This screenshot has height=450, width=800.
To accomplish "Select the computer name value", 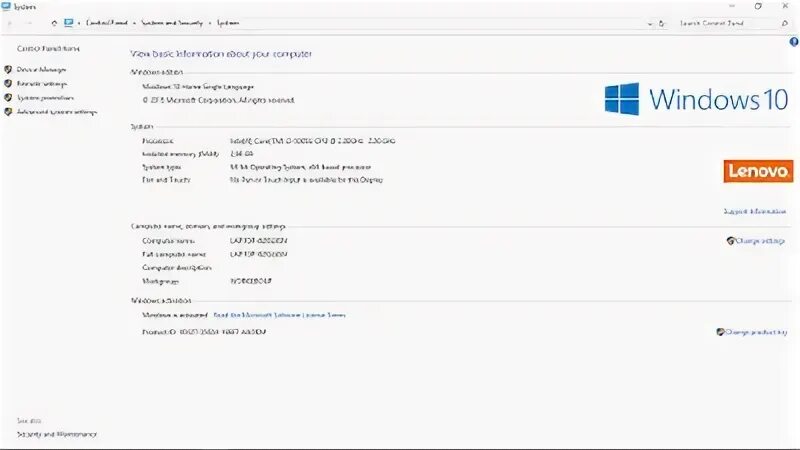I will [x=259, y=240].
